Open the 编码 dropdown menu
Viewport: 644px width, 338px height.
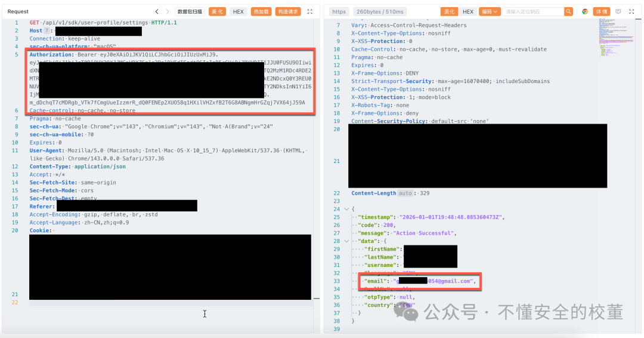490,11
